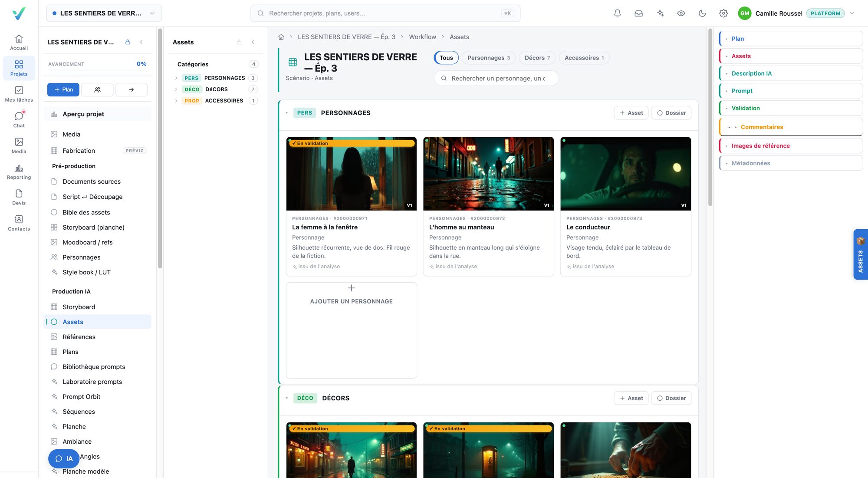Open L'homme au manteau thumbnail
Screen dimensions: 868x478
489,174
